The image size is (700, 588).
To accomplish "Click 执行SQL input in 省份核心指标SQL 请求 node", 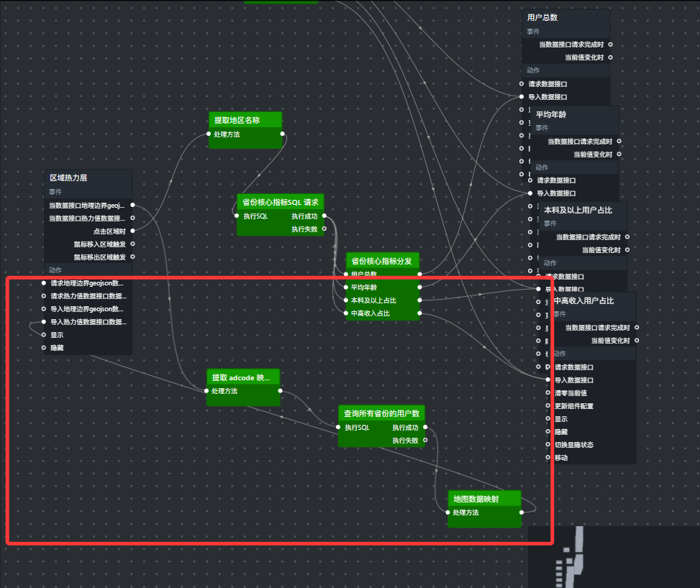I will [x=255, y=216].
